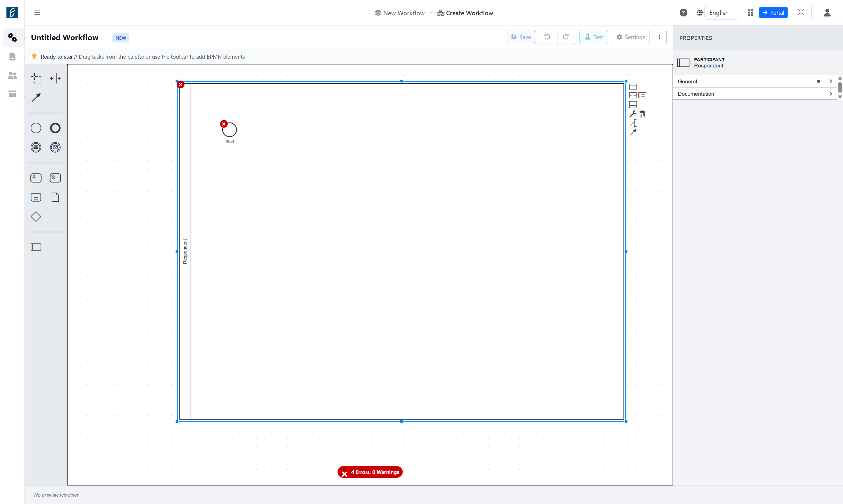843x504 pixels.
Task: Add a user task from palette
Action: click(36, 178)
